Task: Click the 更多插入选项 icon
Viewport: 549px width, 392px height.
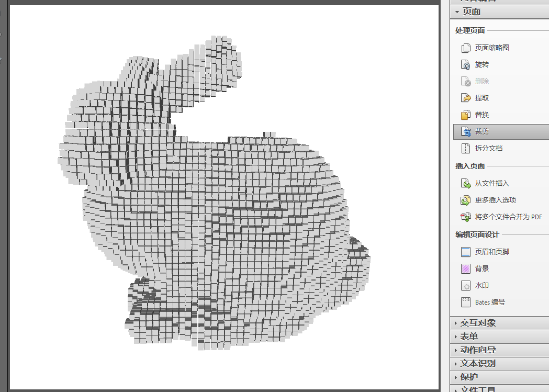Action: click(466, 200)
